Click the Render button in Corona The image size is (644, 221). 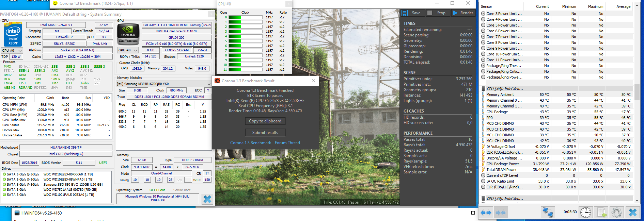[463, 13]
